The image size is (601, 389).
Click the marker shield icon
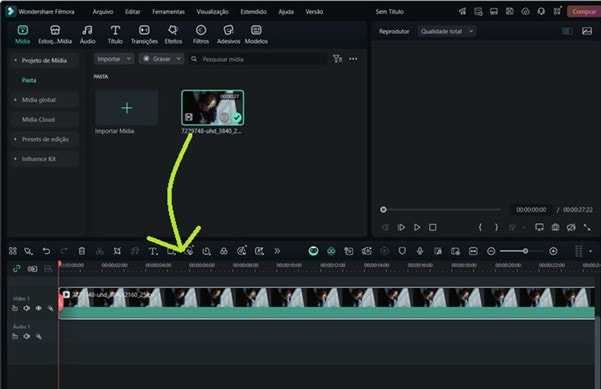[402, 251]
